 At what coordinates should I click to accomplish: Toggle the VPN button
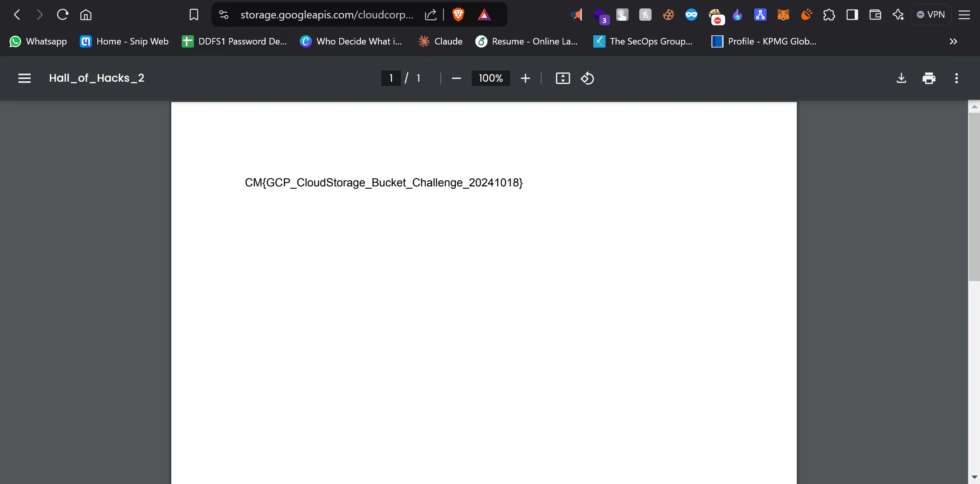[931, 15]
